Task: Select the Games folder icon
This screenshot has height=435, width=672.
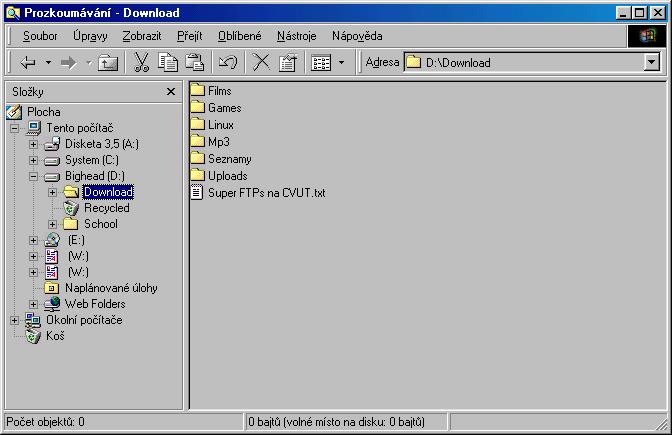Action: tap(198, 107)
